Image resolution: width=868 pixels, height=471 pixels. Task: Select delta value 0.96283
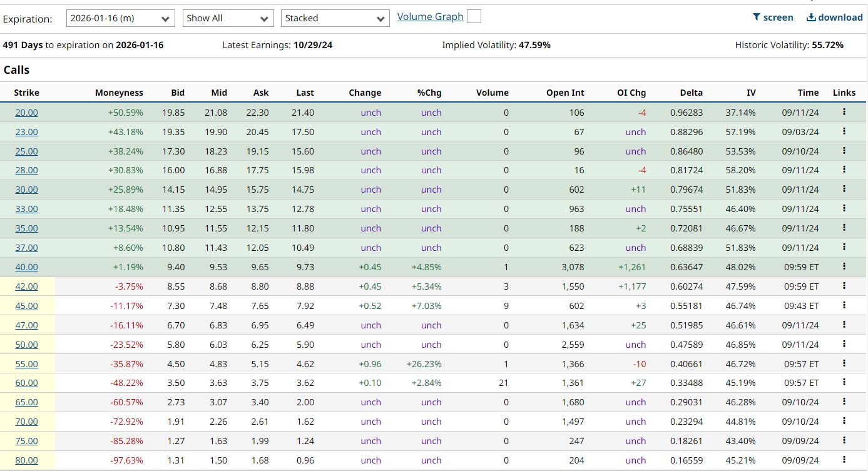[687, 113]
